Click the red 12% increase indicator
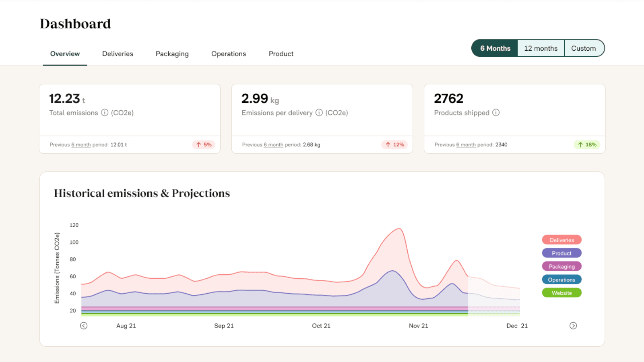The width and height of the screenshot is (644, 362). click(395, 144)
